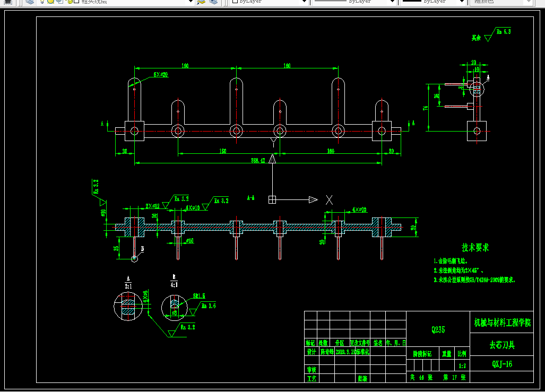
Task: Select note 3 referencing GB/T4249-2009
Action: point(474,280)
